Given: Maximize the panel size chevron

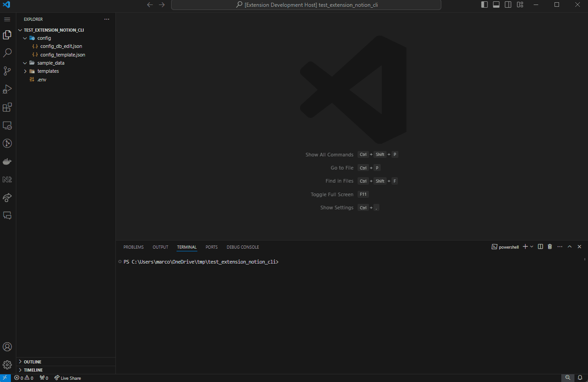Looking at the screenshot, I should (569, 246).
